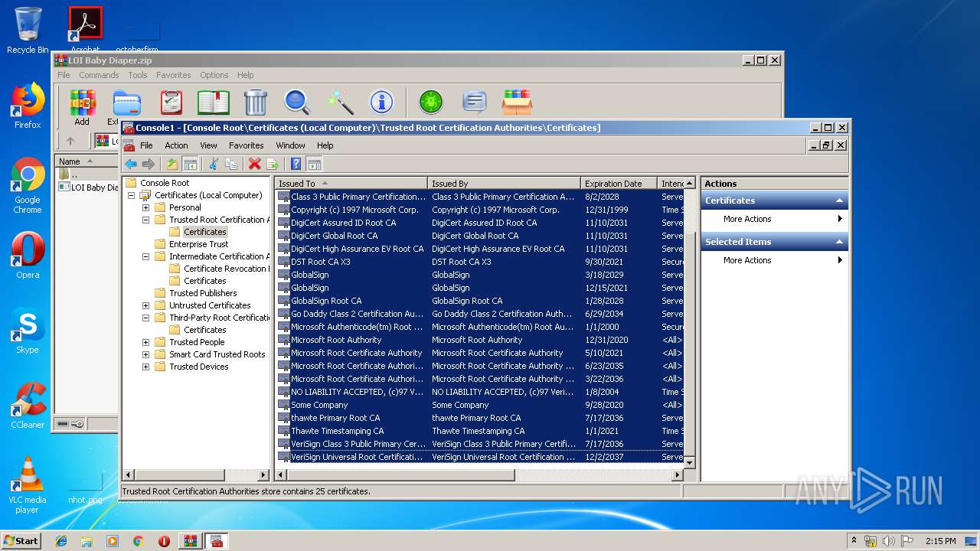Sort by Issued To column header
Image resolution: width=980 pixels, height=551 pixels.
point(351,184)
